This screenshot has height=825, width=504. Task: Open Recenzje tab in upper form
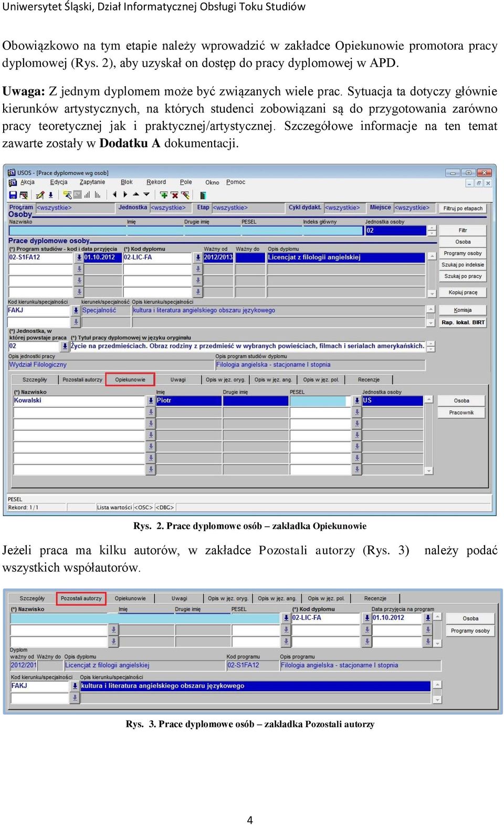click(x=369, y=379)
